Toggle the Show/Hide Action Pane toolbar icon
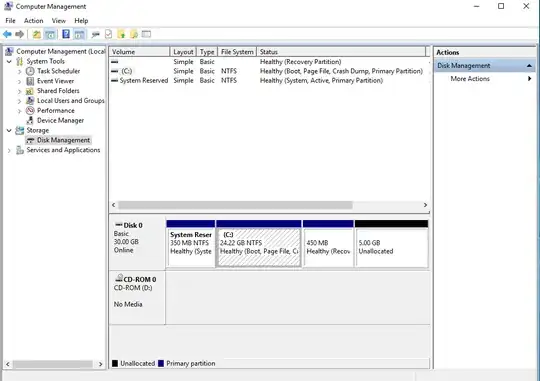 pyautogui.click(x=79, y=34)
